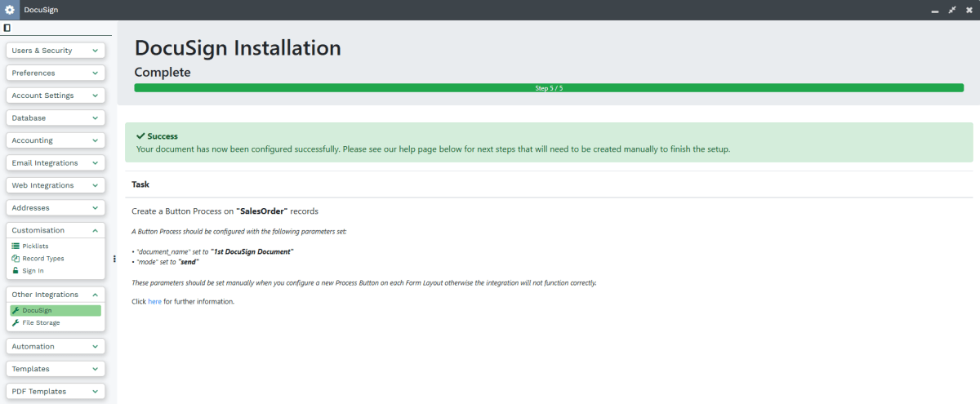This screenshot has height=404, width=980.
Task: Click the sidebar drag handle dots
Action: tap(114, 259)
